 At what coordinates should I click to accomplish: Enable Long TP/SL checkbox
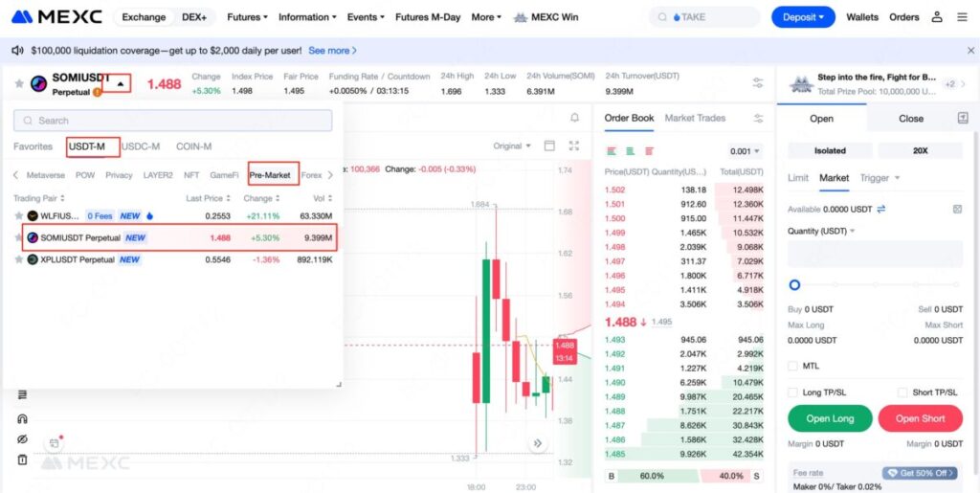793,392
